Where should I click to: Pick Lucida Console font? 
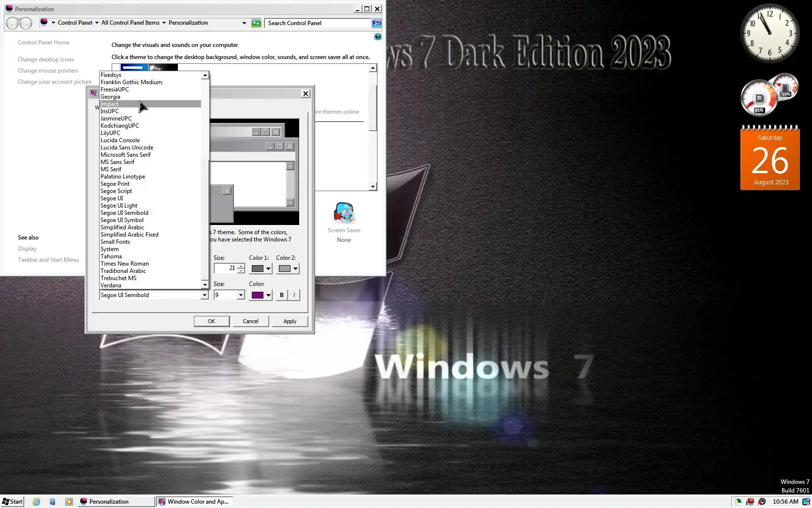coord(150,140)
